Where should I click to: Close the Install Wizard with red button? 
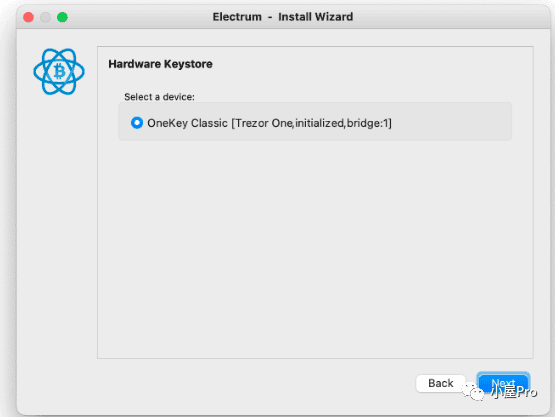point(28,17)
